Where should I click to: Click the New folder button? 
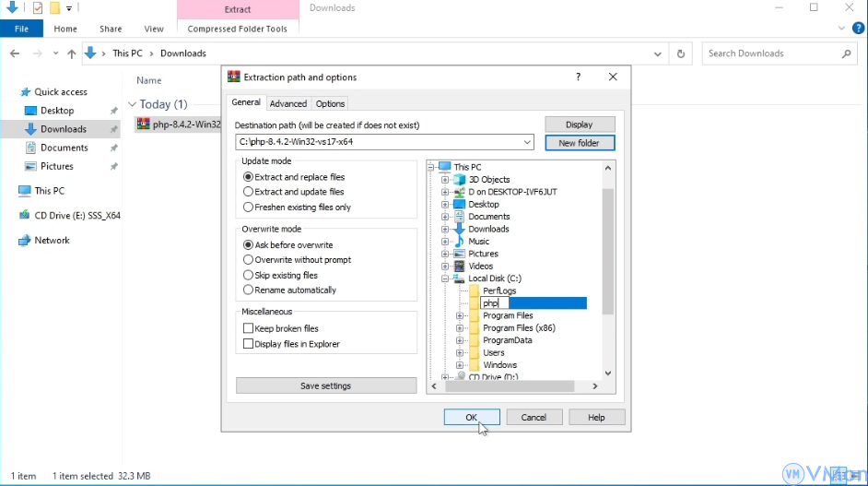580,143
